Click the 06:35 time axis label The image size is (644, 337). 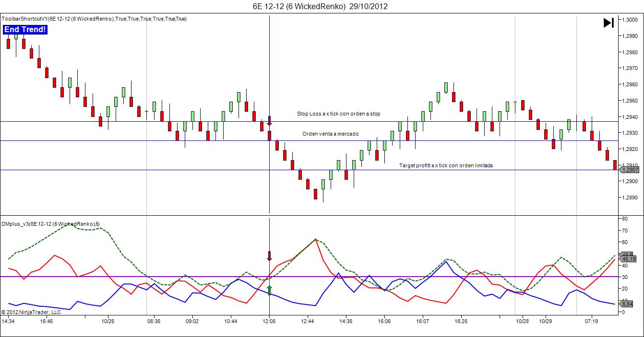[x=154, y=321]
